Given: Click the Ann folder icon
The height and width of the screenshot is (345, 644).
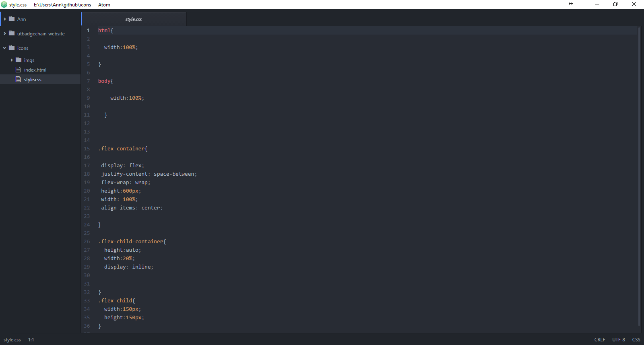Looking at the screenshot, I should (x=12, y=19).
